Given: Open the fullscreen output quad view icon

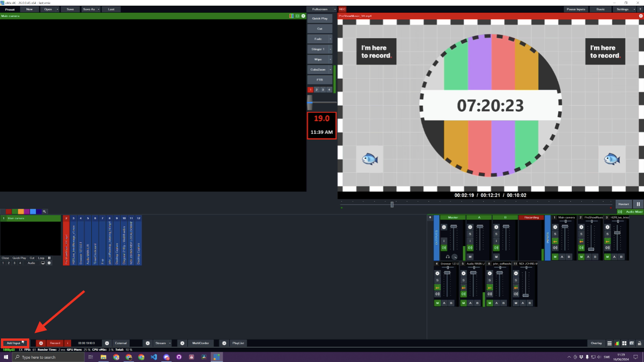Looking at the screenshot, I should click(624, 343).
